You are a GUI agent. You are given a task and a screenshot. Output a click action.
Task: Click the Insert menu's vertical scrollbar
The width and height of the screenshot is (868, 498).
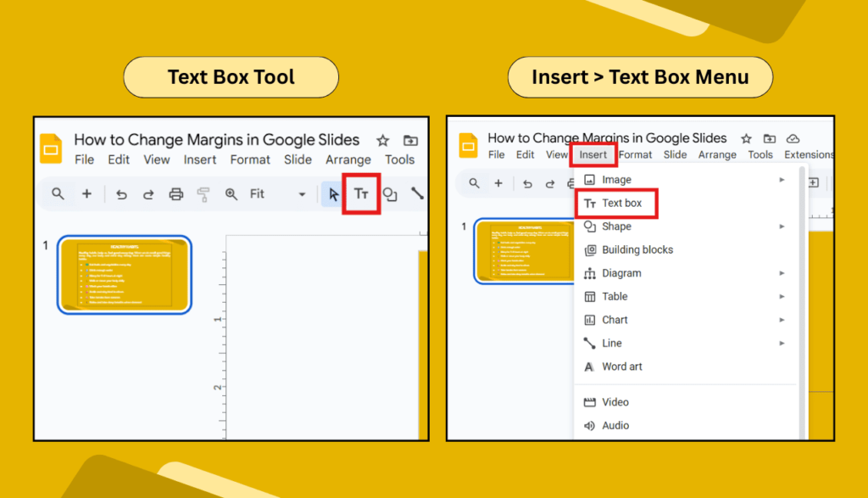(x=802, y=302)
